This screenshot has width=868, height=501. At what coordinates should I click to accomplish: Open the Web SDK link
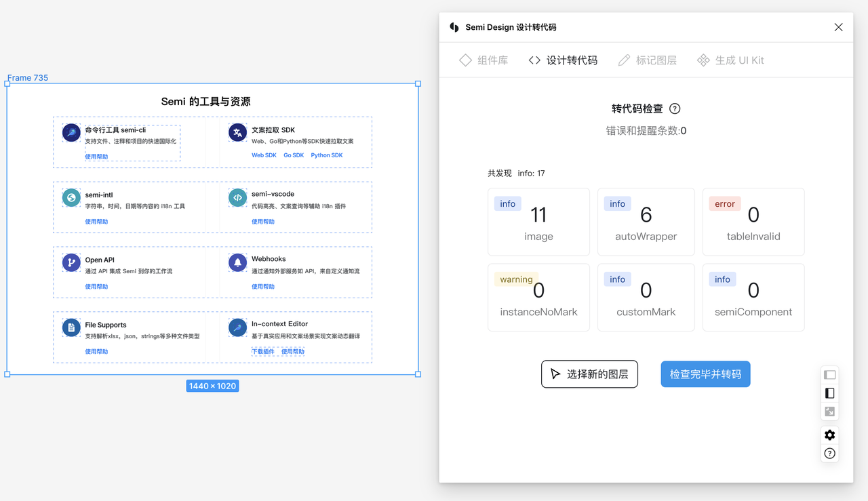(x=264, y=155)
